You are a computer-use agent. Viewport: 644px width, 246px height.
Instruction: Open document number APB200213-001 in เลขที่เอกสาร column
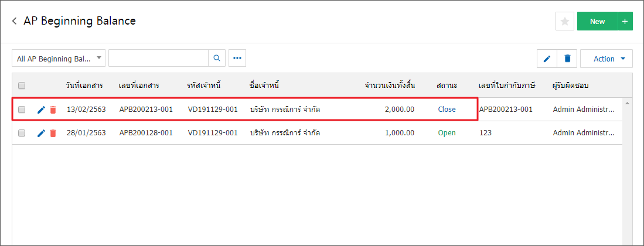(x=146, y=110)
